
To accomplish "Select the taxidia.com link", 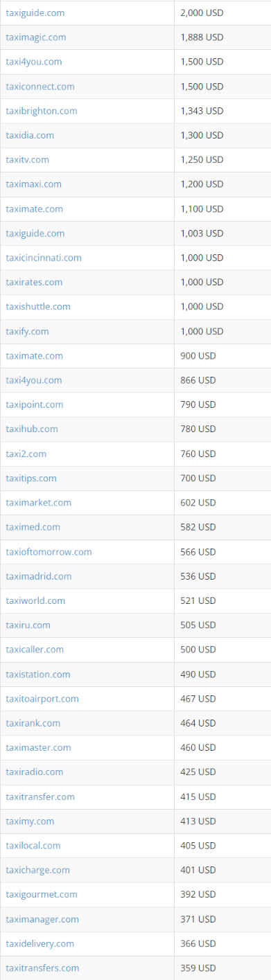I will click(x=30, y=135).
